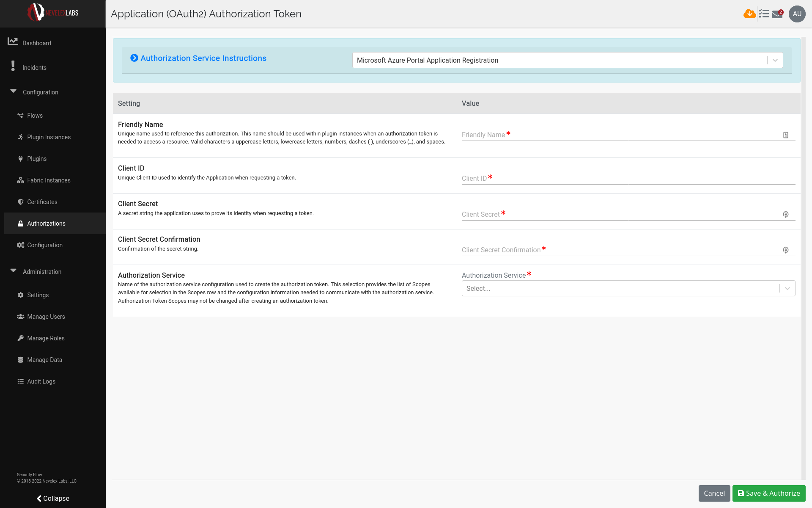Expand the Authorization Service Instructions arrow
The width and height of the screenshot is (812, 508).
pos(134,58)
